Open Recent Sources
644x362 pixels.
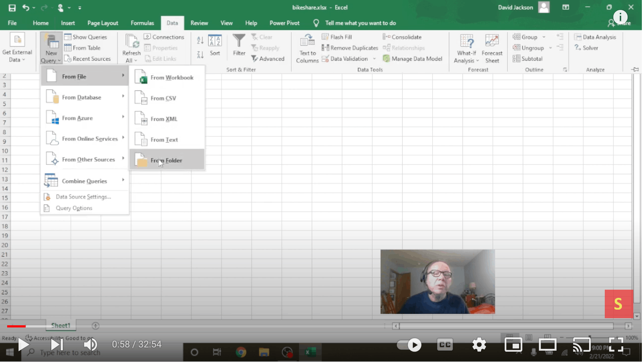[x=87, y=59]
